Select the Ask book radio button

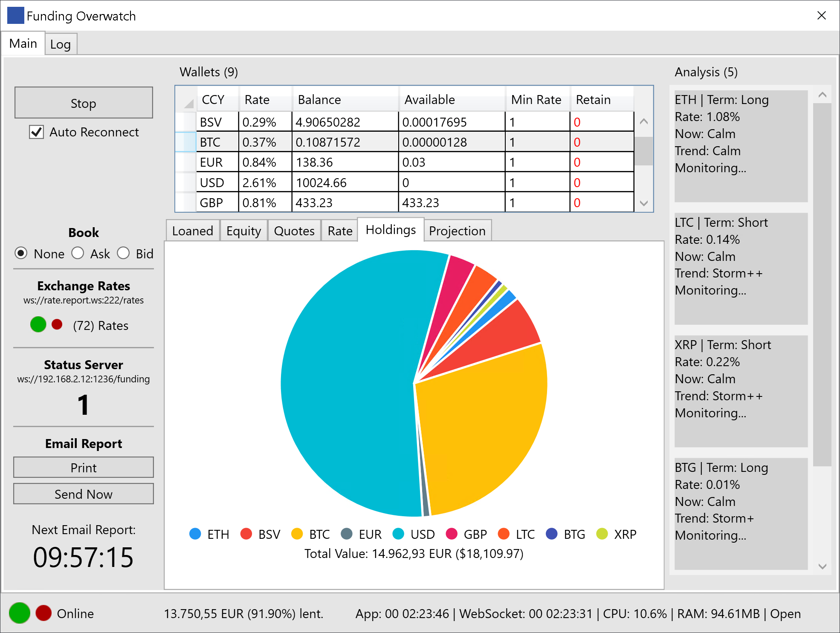(x=78, y=253)
